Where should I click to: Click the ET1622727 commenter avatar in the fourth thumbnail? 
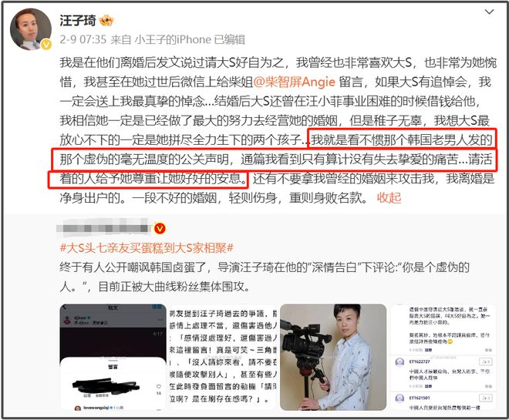[x=399, y=361]
